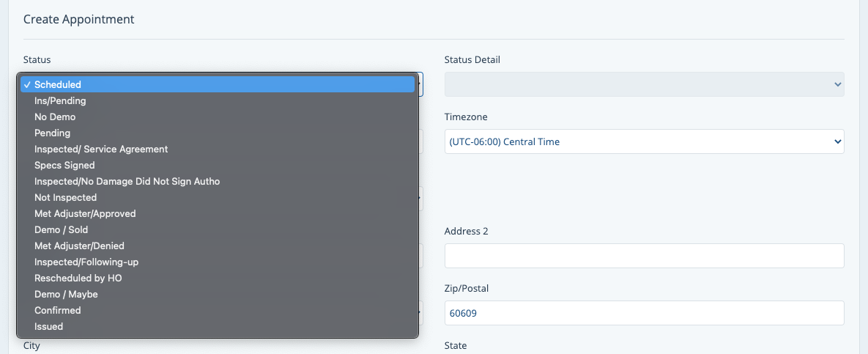The image size is (868, 354).
Task: Select Demo / Maybe status
Action: click(66, 294)
